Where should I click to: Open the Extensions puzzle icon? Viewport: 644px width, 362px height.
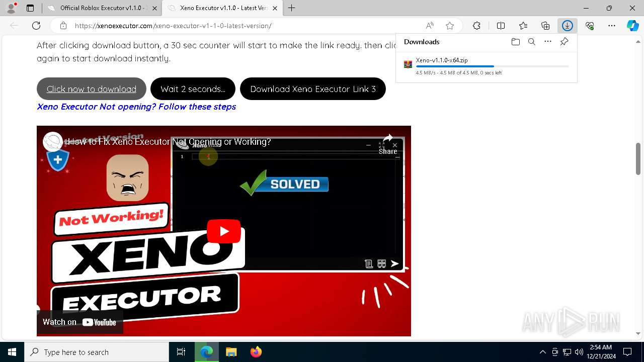(x=476, y=26)
